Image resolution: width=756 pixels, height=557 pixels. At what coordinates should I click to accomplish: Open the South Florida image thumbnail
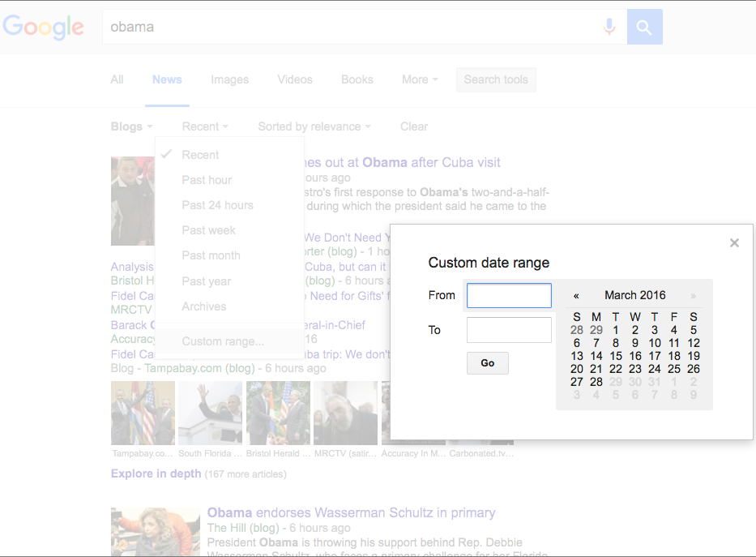(210, 413)
